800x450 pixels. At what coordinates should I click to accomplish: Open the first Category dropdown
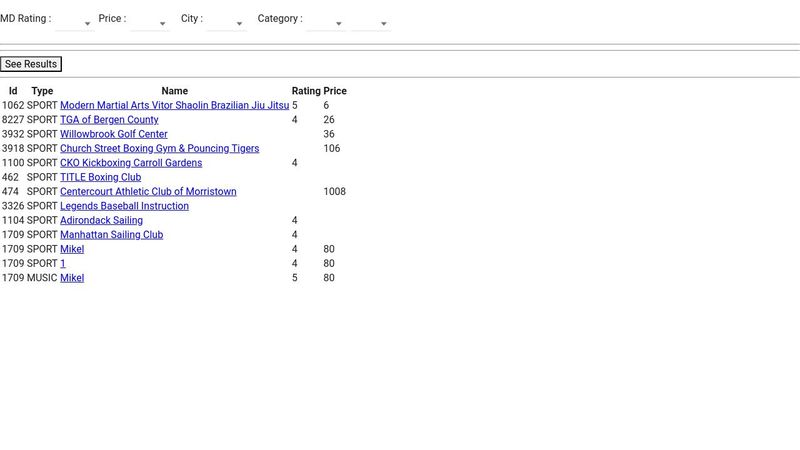point(326,21)
